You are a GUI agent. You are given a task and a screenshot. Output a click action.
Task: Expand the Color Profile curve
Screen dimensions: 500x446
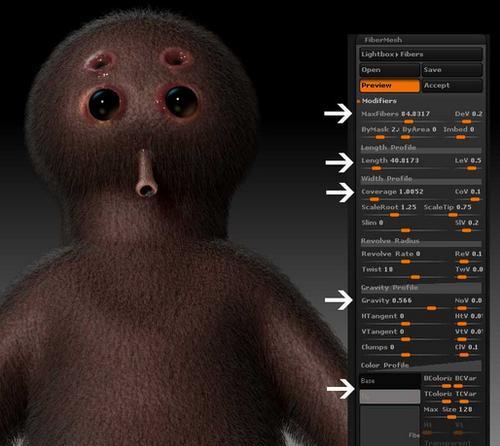pyautogui.click(x=421, y=365)
